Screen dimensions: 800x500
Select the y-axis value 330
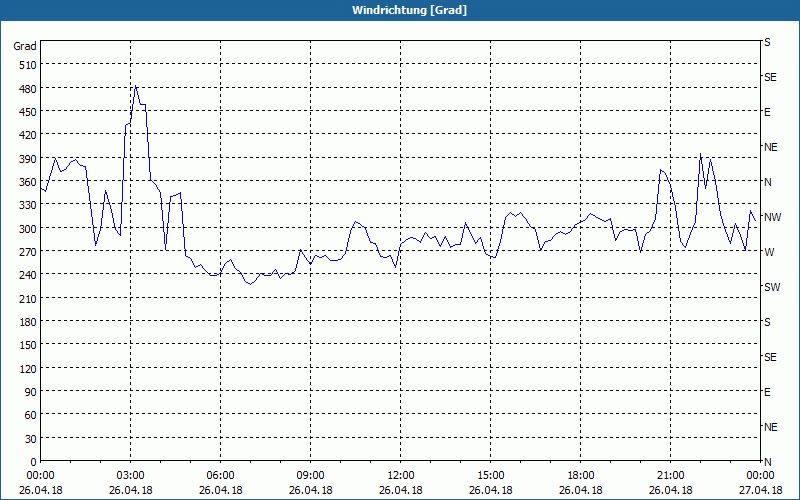point(28,205)
